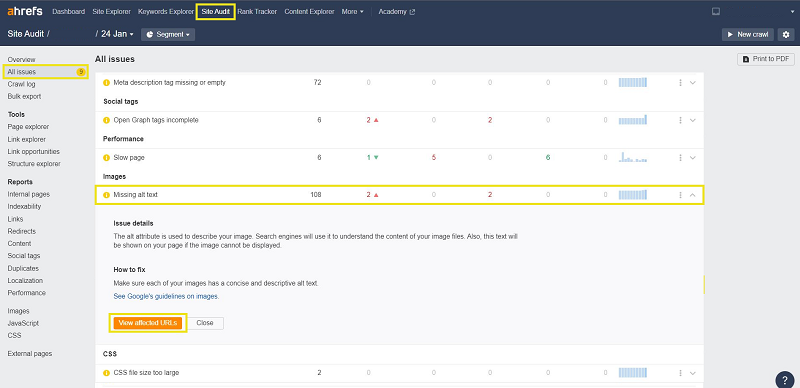Go to Dashboard in top navigation
The width and height of the screenshot is (800, 388).
pyautogui.click(x=68, y=12)
